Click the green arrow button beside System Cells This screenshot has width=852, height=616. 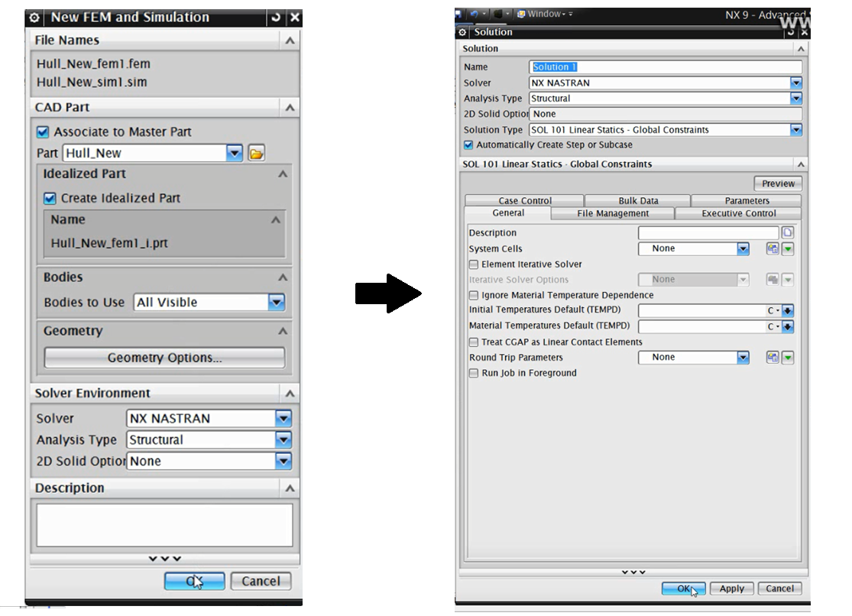coord(788,249)
